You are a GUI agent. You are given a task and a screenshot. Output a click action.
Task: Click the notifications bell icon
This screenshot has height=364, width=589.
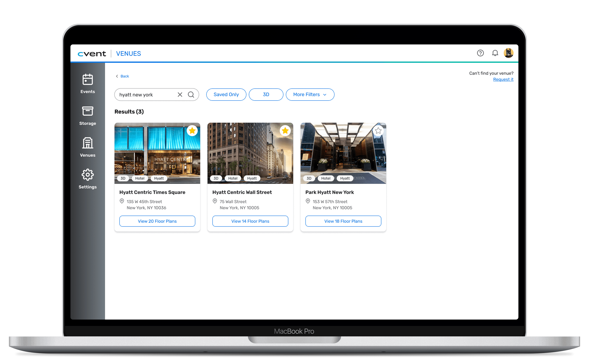495,53
